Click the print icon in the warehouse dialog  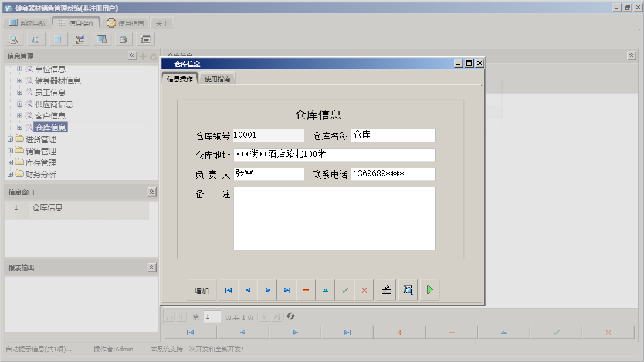click(385, 289)
